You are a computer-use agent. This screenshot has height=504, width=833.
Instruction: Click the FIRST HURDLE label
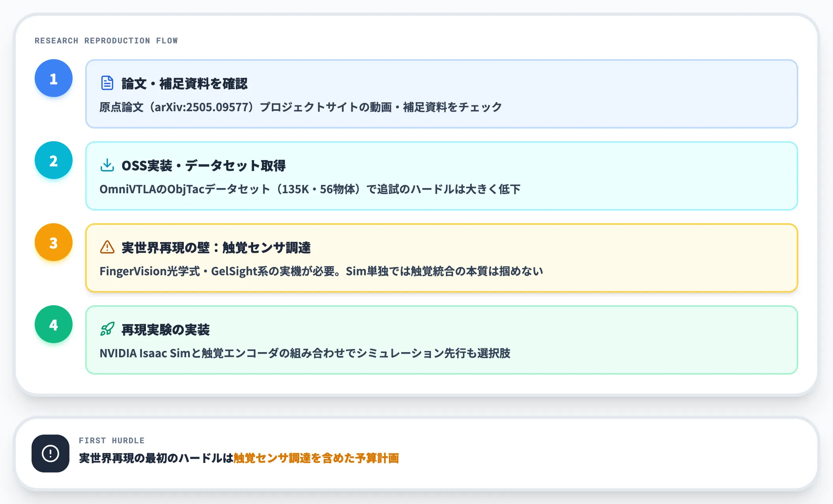coord(112,441)
